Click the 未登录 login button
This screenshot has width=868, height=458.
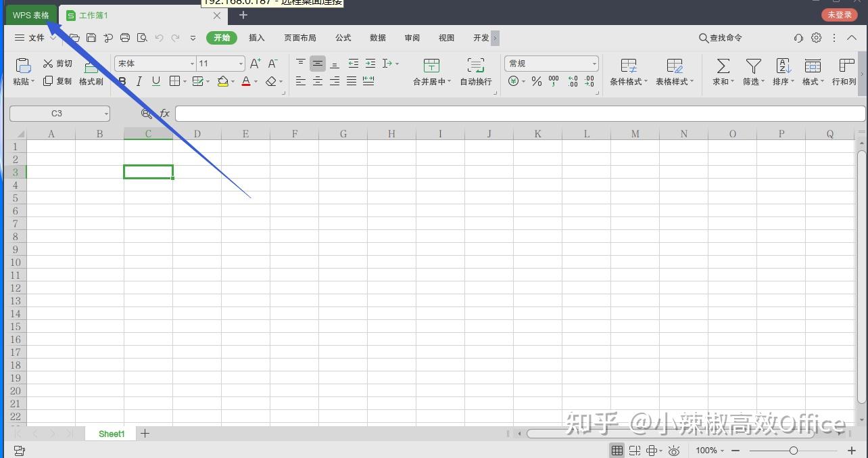click(838, 14)
